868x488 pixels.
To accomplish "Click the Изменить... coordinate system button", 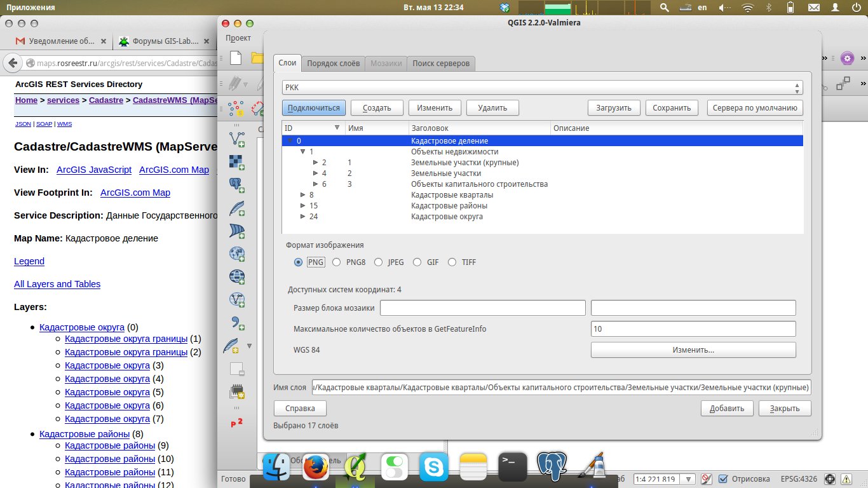I will pos(693,350).
